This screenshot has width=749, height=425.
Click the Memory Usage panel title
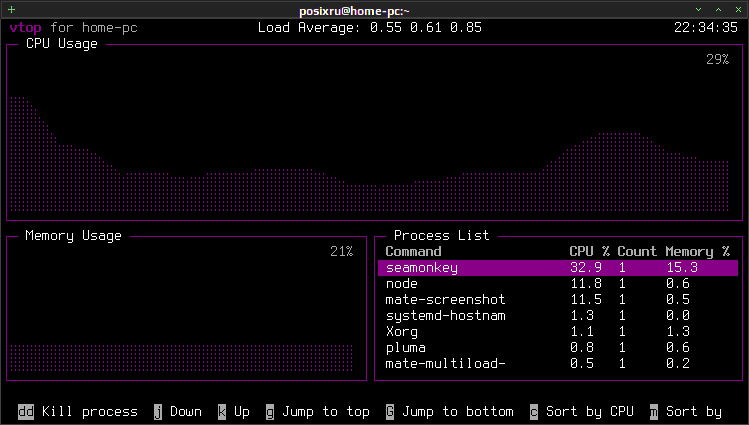74,236
